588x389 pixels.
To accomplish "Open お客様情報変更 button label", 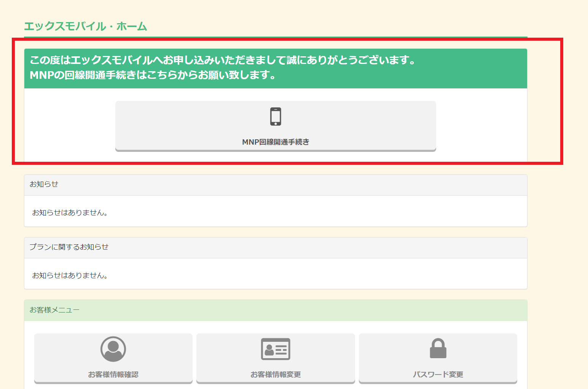I will (x=276, y=375).
